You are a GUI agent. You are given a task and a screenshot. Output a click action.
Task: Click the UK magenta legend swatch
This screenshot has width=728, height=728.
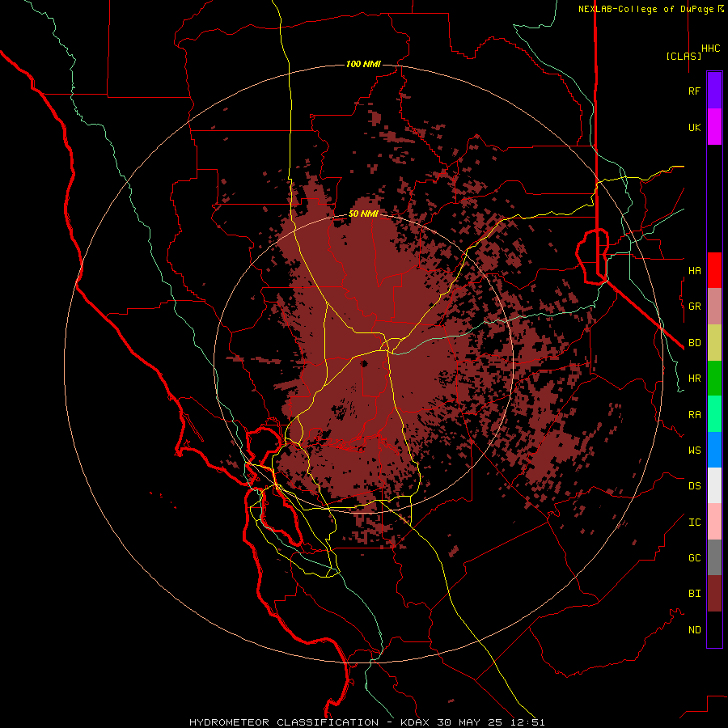(x=714, y=127)
